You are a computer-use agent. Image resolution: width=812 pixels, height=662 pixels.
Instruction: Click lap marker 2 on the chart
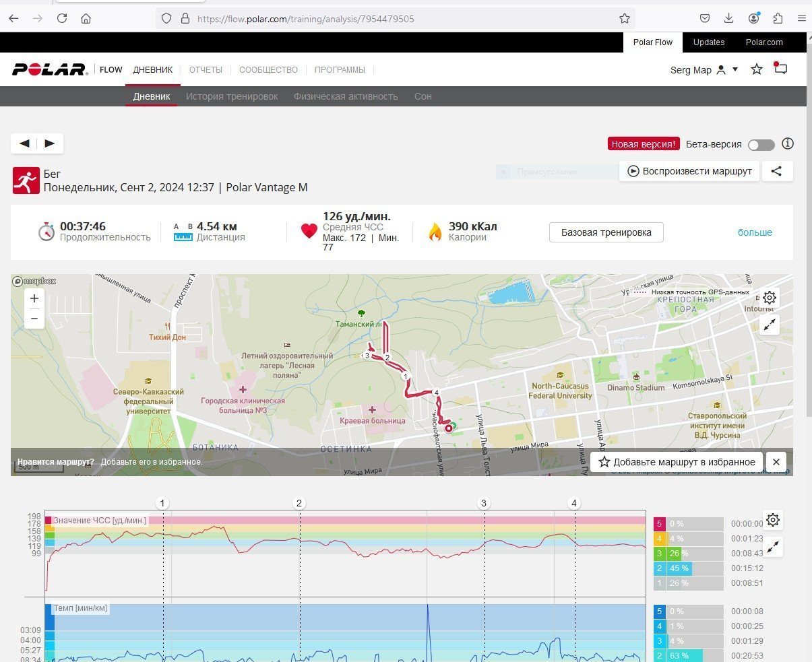(300, 503)
